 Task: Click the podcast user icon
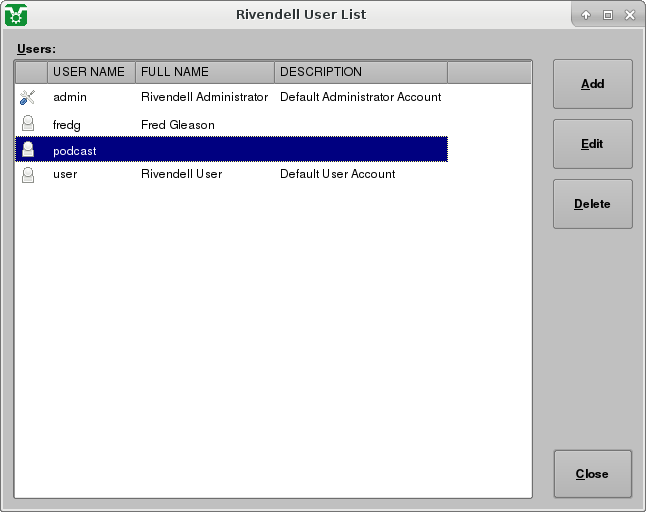[x=28, y=149]
